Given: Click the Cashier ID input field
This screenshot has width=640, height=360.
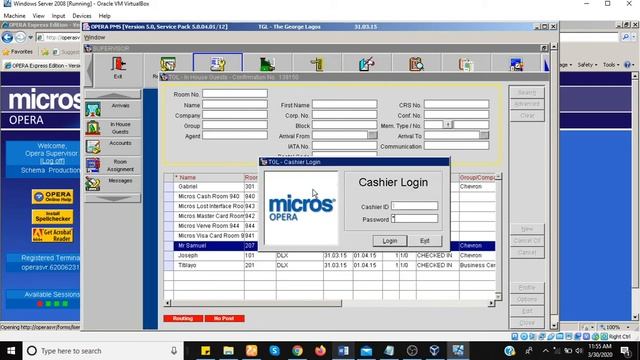Looking at the screenshot, I should point(415,206).
